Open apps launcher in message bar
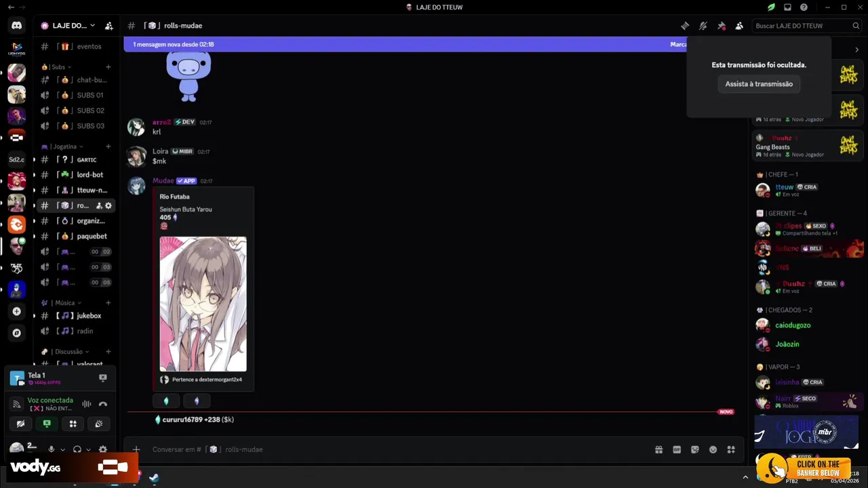 731,449
